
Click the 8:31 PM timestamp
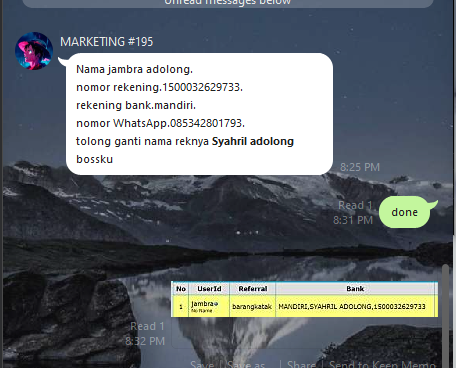coord(353,220)
